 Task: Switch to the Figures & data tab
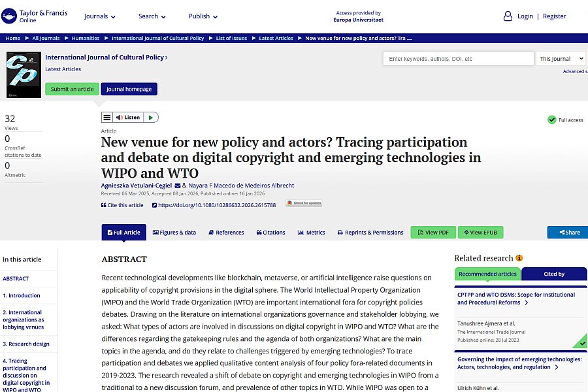174,233
